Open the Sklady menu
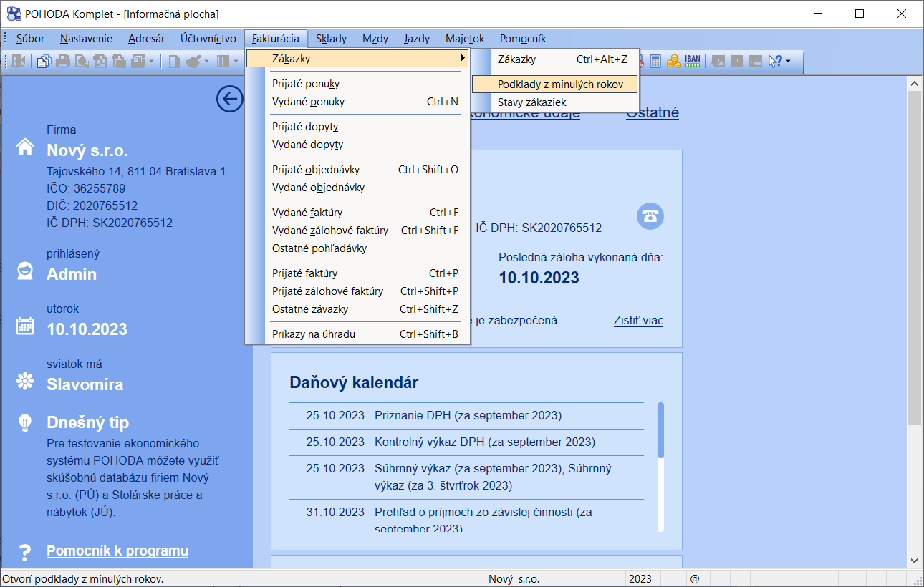 [x=331, y=39]
